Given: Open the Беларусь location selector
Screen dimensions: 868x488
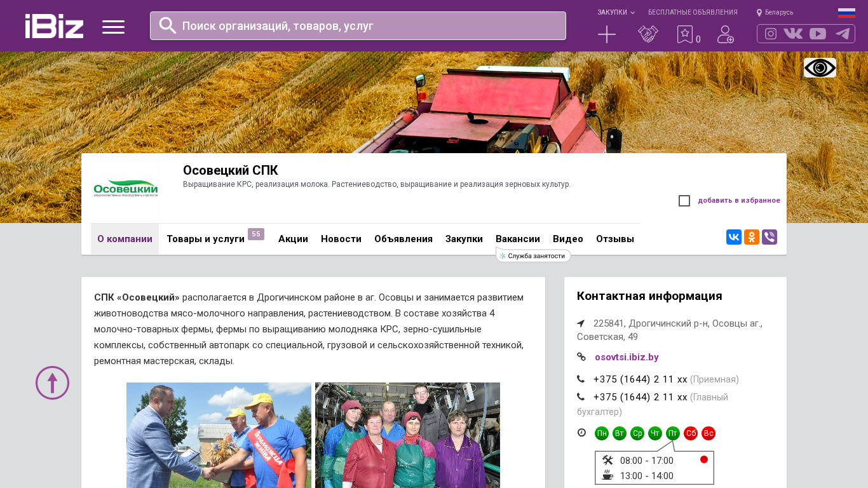Looking at the screenshot, I should 775,12.
